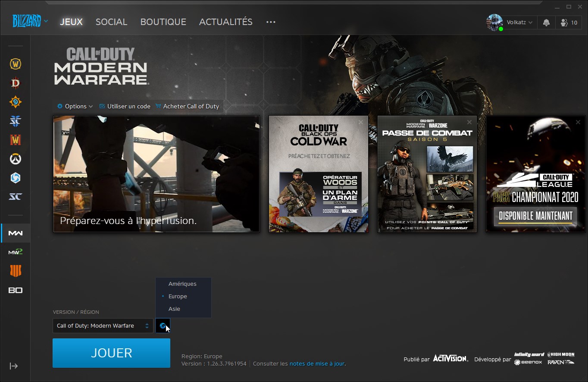
Task: Open the notifications bell
Action: [546, 22]
